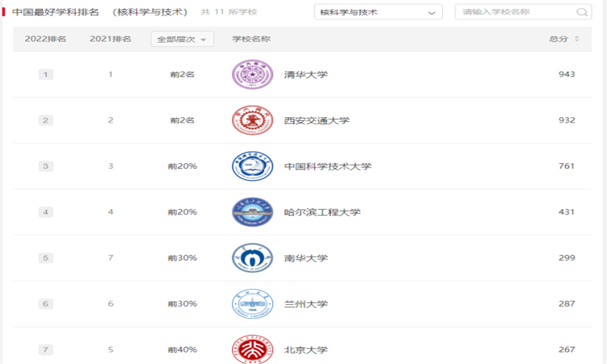The height and width of the screenshot is (364, 607).
Task: Click the search magnifier icon
Action: [x=582, y=12]
